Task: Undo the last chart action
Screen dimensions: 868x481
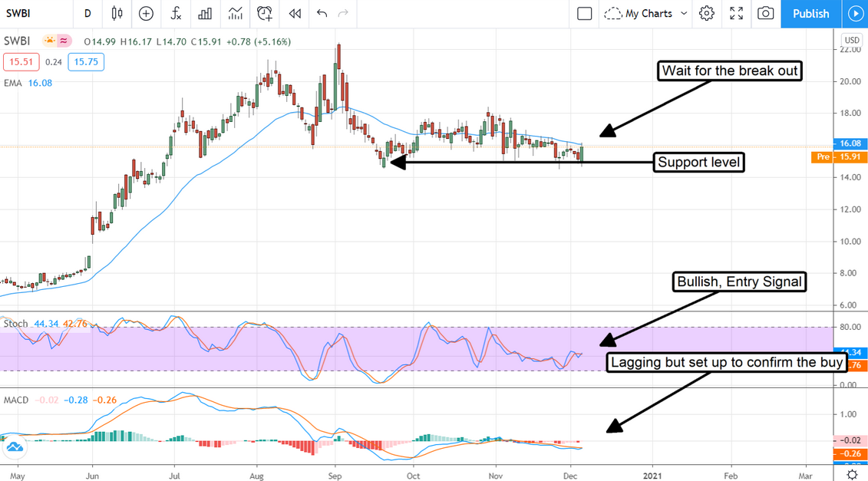Action: (322, 13)
